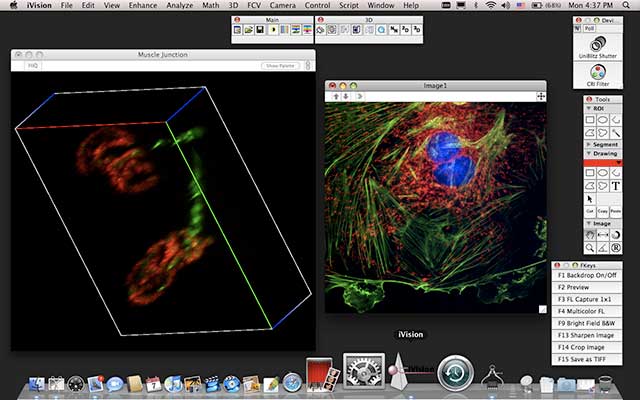
Task: Click F2 Preview in FKeys
Action: click(x=587, y=287)
